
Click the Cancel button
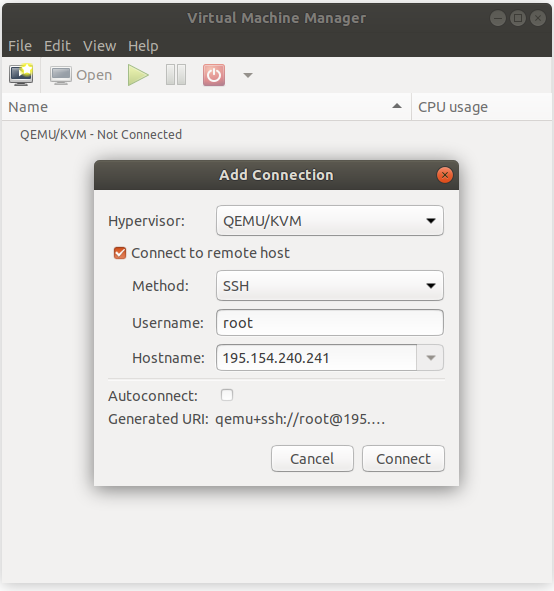pos(312,459)
